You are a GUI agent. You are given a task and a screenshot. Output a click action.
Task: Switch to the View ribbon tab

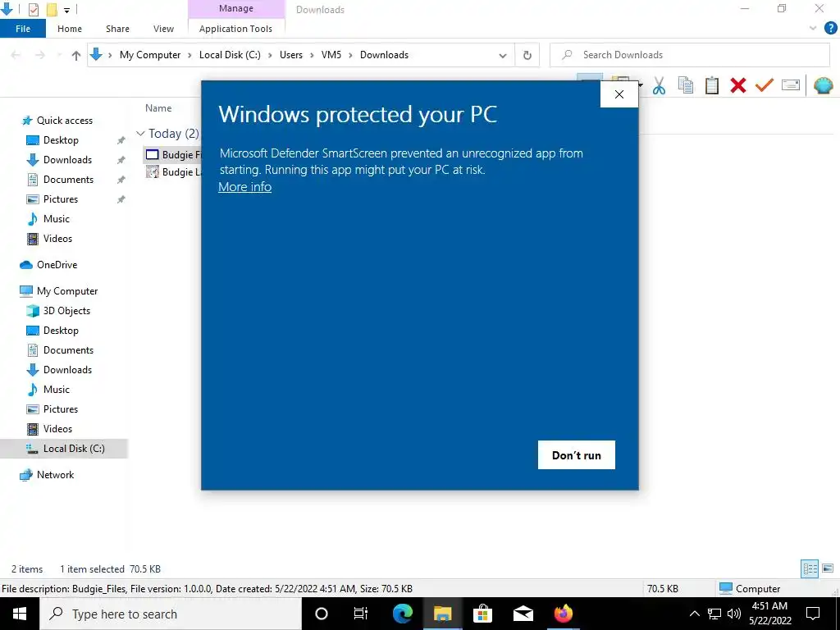[x=163, y=29]
